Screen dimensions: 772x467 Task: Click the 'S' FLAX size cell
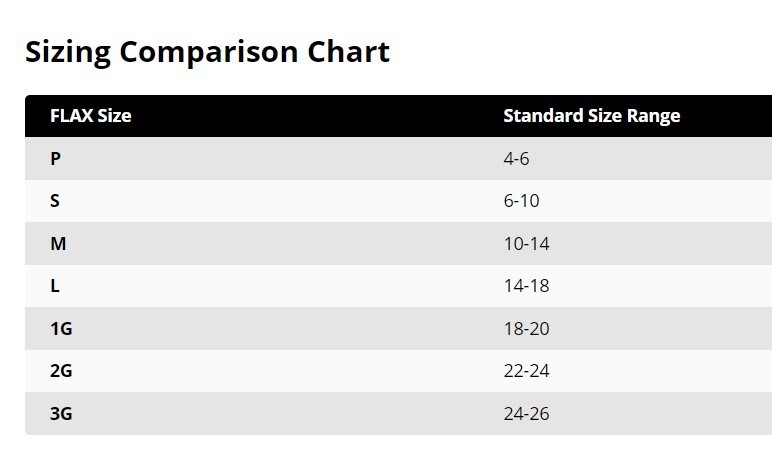[x=55, y=201]
